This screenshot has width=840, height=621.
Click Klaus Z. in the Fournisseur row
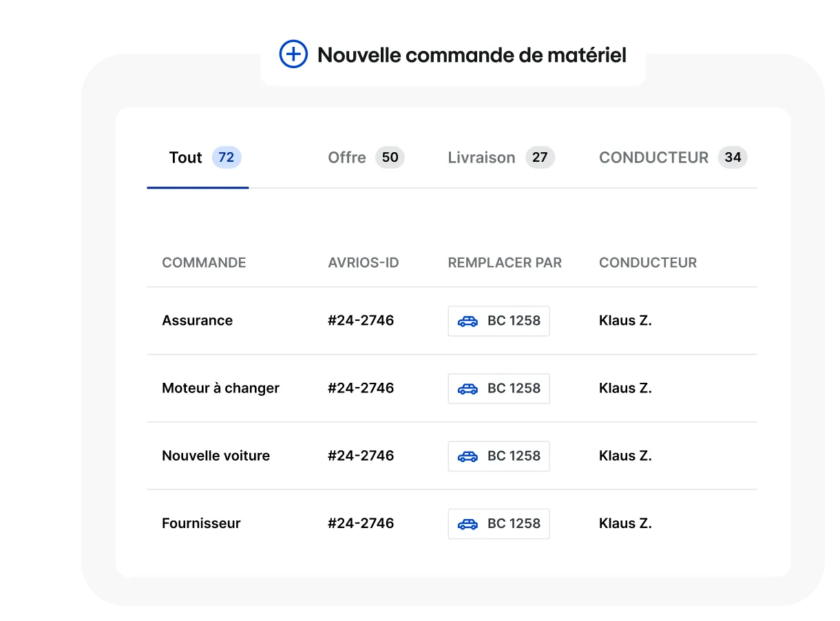coord(625,523)
